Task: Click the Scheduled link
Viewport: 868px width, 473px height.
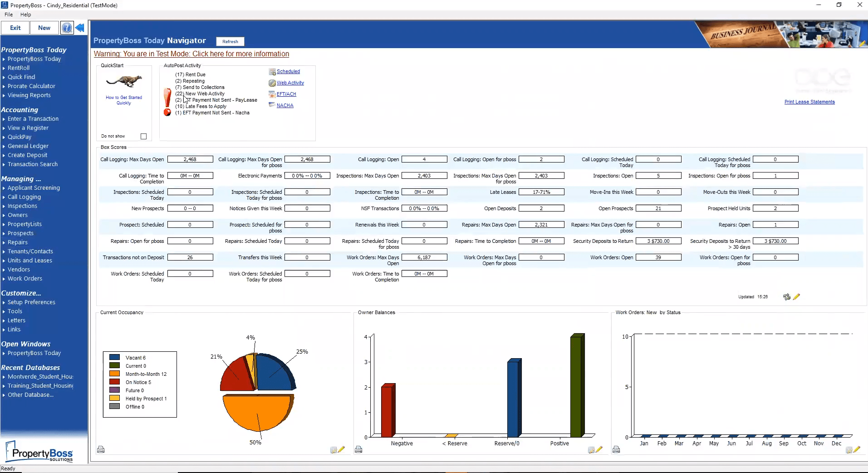Action: click(288, 71)
